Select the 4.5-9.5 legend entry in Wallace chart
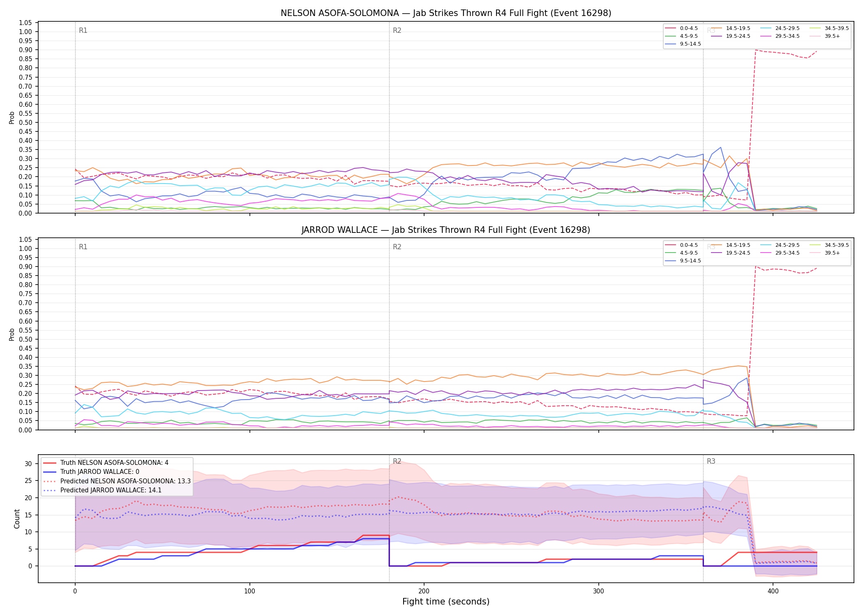This screenshot has width=863, height=616. [x=682, y=253]
